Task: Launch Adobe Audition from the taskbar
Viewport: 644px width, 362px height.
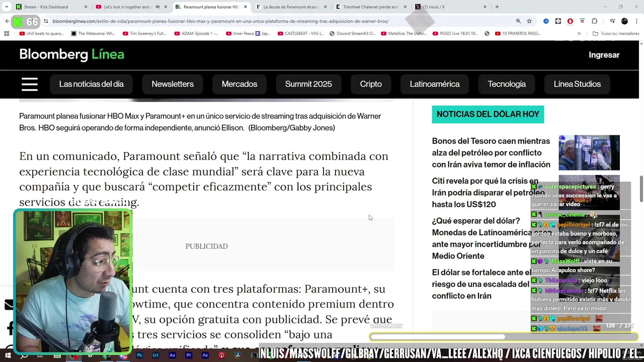Action: pos(173,355)
